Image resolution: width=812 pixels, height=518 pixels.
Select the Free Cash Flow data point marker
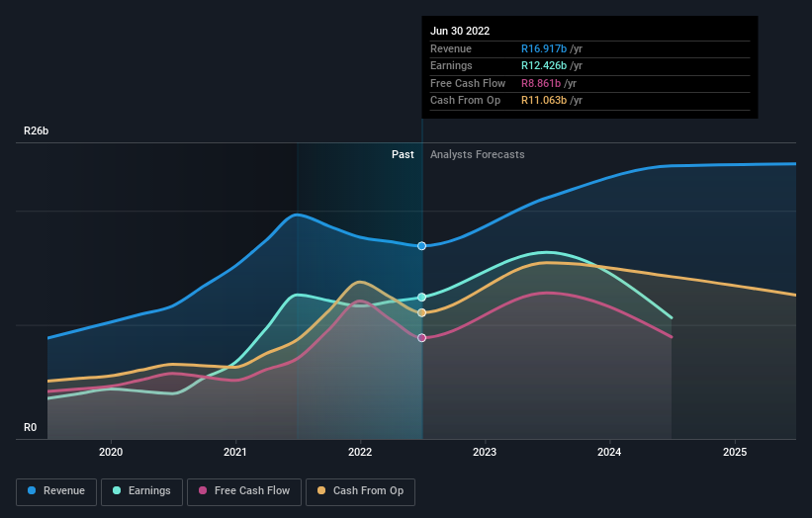coord(422,338)
